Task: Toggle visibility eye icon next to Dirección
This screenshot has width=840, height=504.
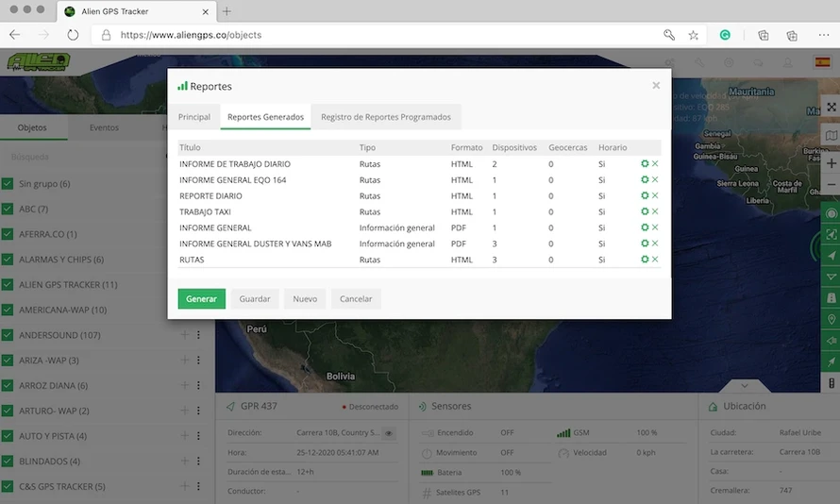Action: coord(389,433)
